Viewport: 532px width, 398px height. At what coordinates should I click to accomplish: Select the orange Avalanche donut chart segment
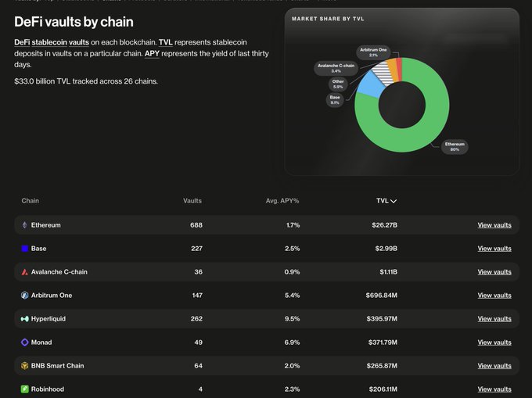(x=393, y=69)
